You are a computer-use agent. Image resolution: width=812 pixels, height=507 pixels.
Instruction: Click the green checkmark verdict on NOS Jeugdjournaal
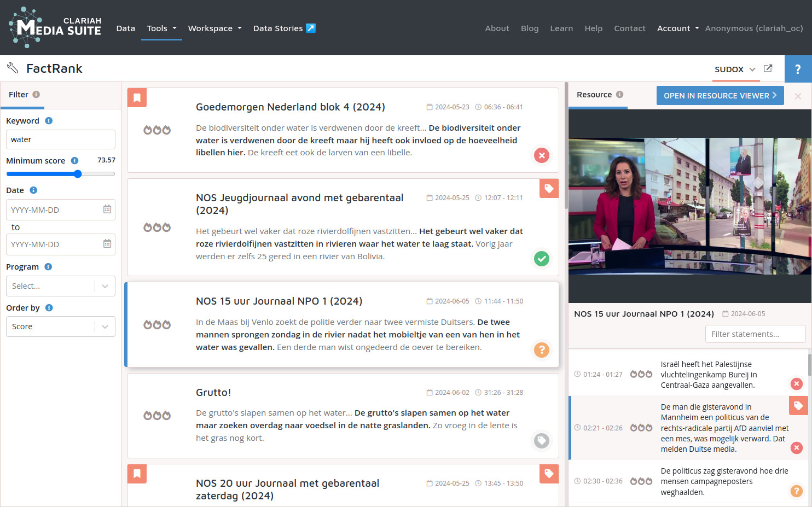tap(542, 259)
